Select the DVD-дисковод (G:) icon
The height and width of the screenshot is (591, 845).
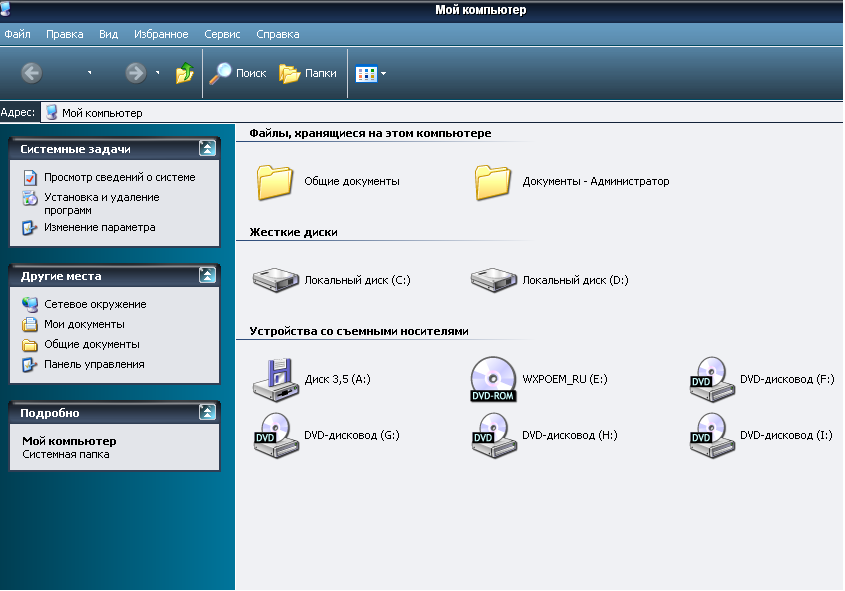[x=276, y=435]
